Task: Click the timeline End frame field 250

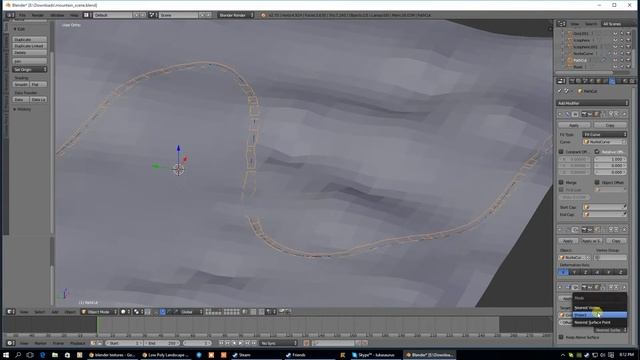Action: tap(162, 343)
